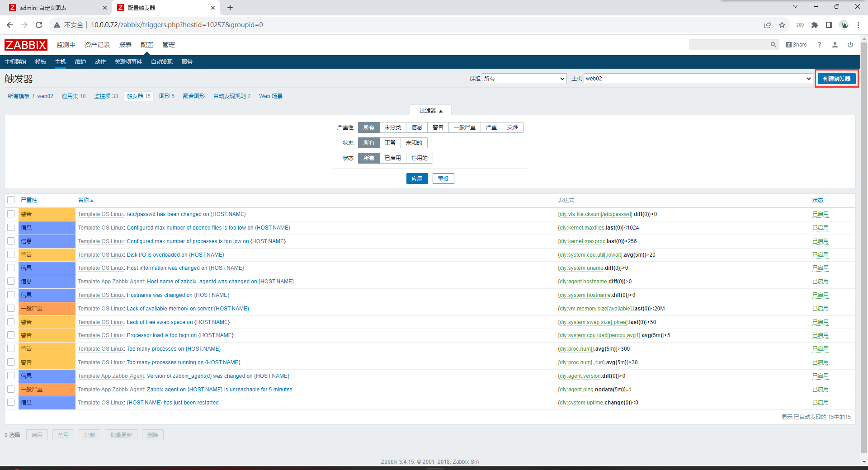Viewport: 868px width, 470px height.
Task: Open Too many processes running trigger
Action: point(184,362)
